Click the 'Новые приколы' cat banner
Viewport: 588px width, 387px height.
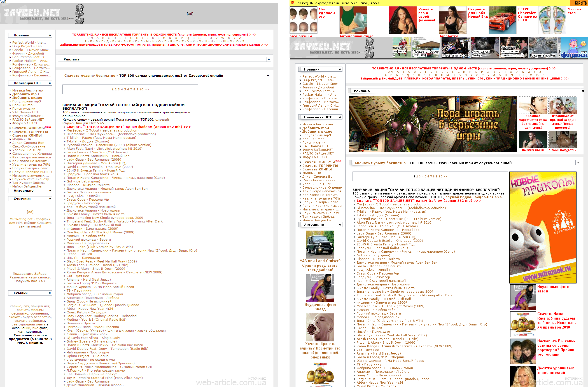click(x=543, y=227)
